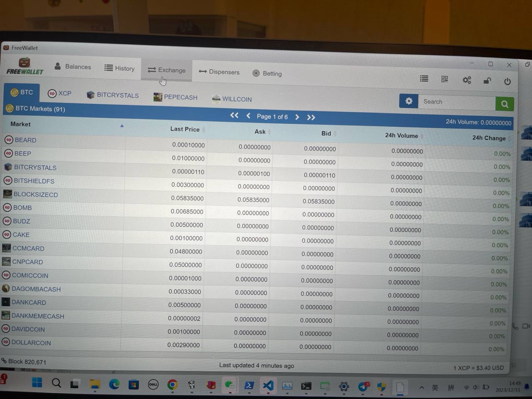The width and height of the screenshot is (532, 399).
Task: Sort by the Last Price column
Action: (x=185, y=129)
